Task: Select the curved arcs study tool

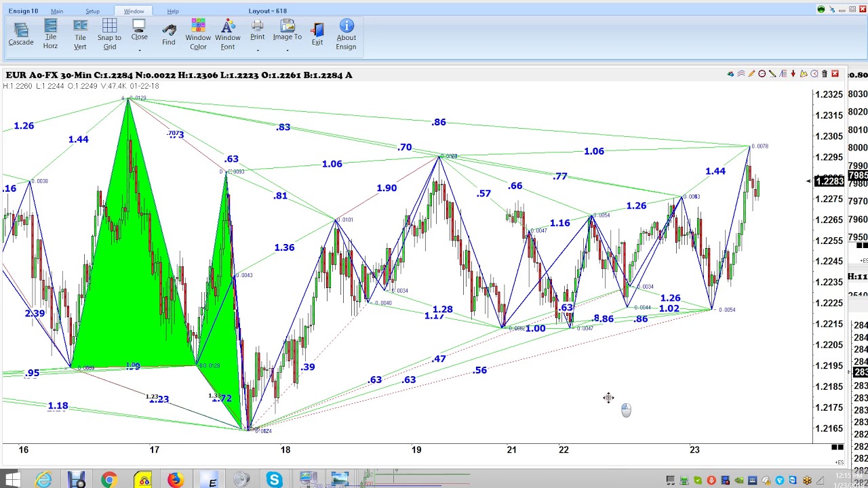Action: pyautogui.click(x=741, y=74)
